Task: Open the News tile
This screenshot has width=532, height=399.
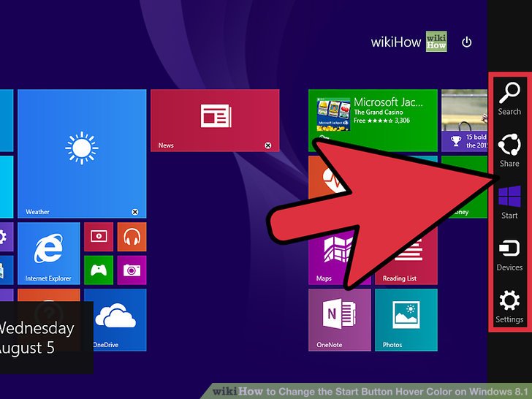Action: coord(215,120)
